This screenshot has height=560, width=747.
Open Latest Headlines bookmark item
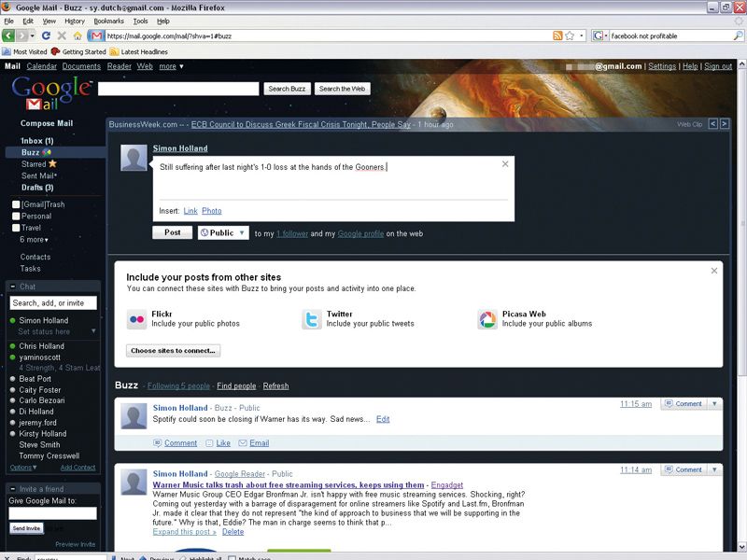pyautogui.click(x=138, y=52)
